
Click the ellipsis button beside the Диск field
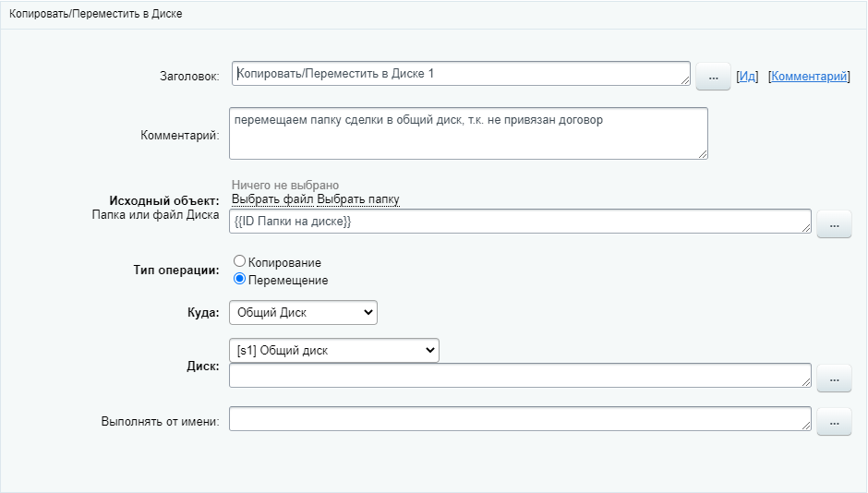point(834,378)
